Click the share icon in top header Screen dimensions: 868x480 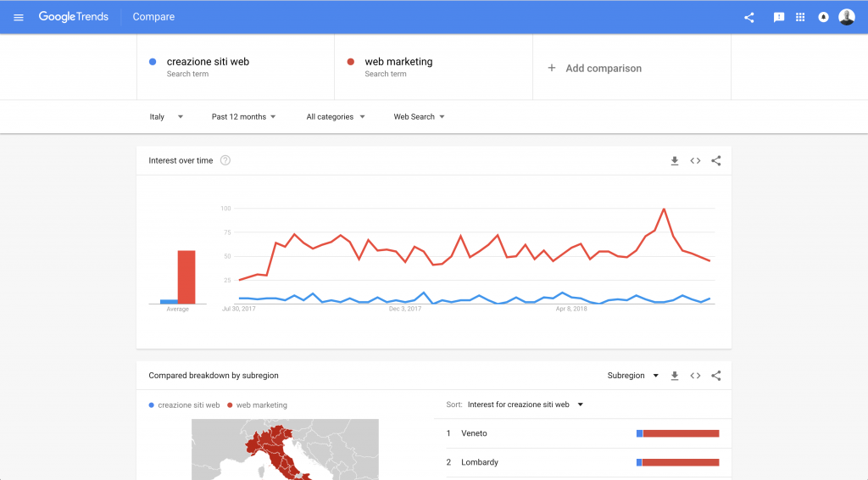click(749, 17)
